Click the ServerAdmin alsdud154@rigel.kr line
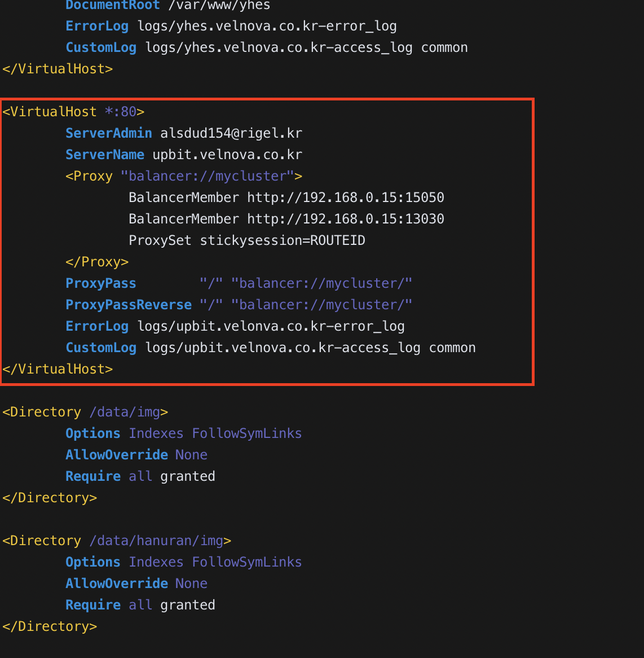Image resolution: width=644 pixels, height=658 pixels. (184, 133)
